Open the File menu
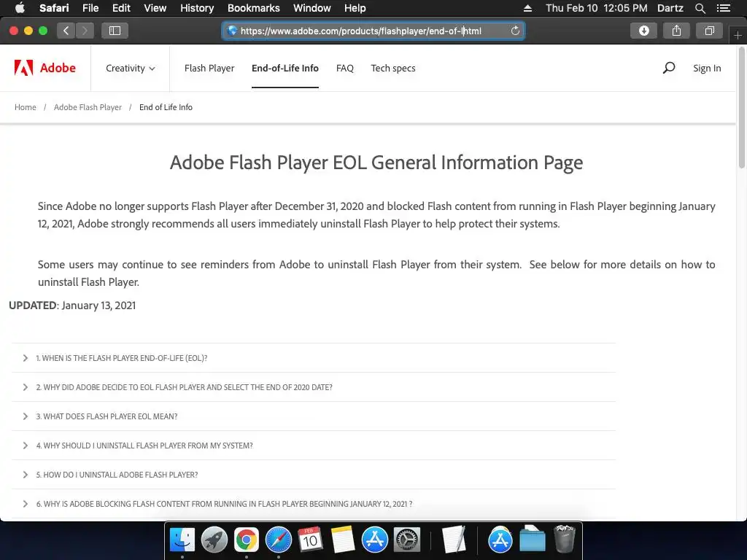The height and width of the screenshot is (560, 747). [90, 8]
